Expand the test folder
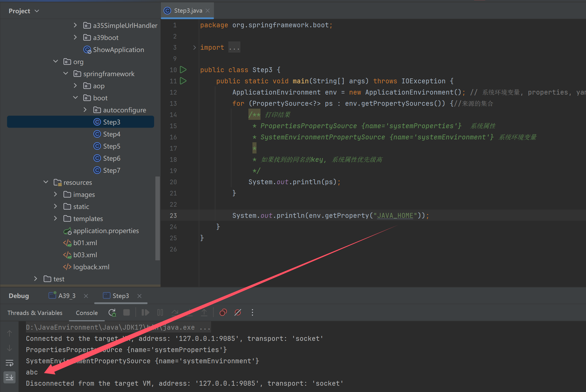 click(x=36, y=279)
